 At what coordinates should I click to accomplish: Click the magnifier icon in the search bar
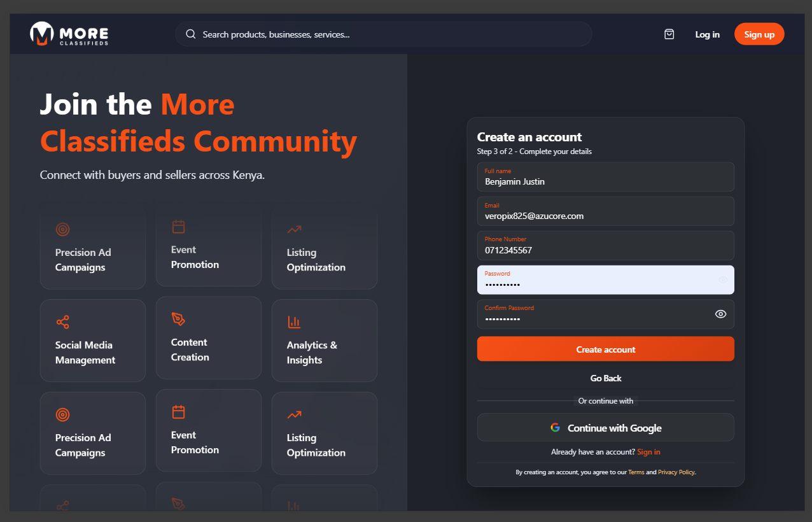coord(190,34)
